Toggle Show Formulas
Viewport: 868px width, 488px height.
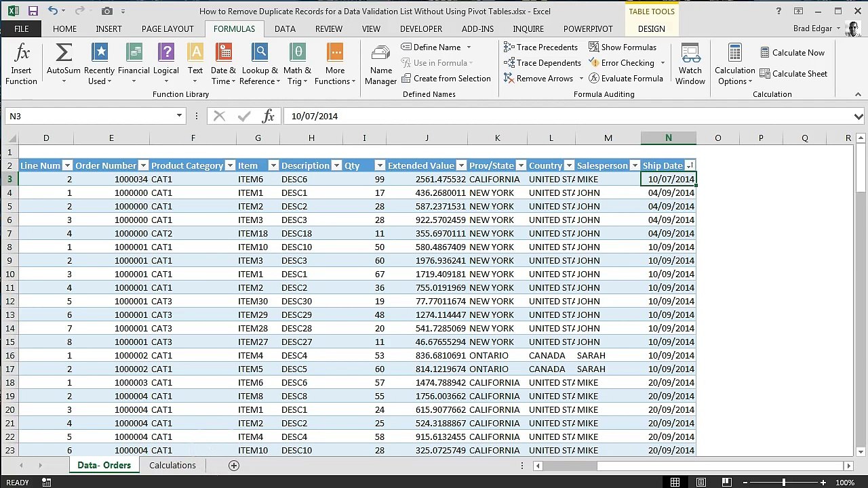pos(623,47)
